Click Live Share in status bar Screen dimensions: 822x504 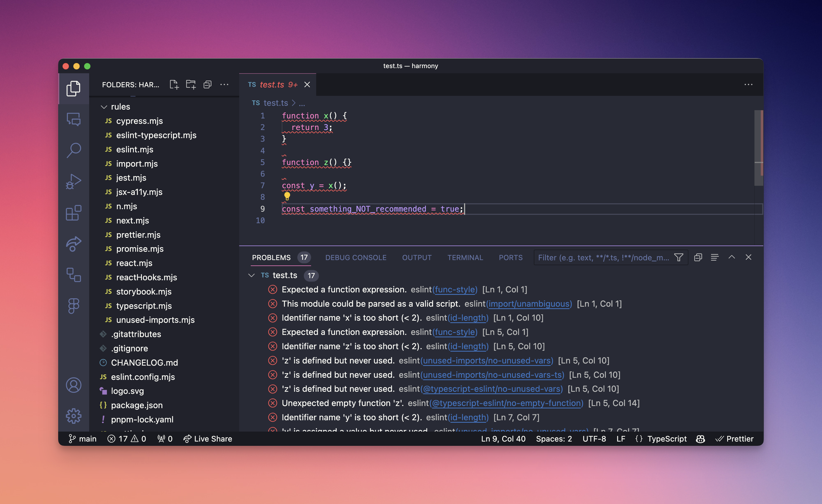(208, 439)
